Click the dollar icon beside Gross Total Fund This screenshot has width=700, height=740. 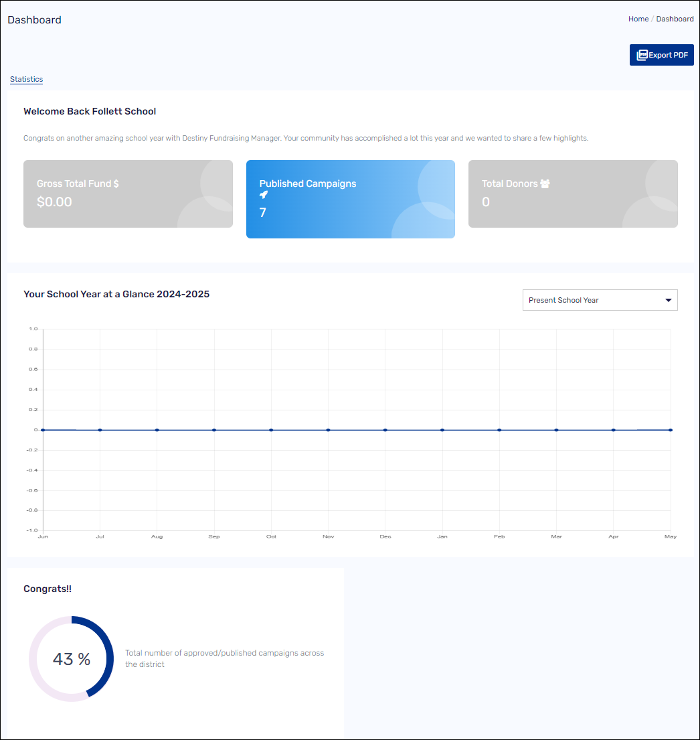tap(116, 183)
